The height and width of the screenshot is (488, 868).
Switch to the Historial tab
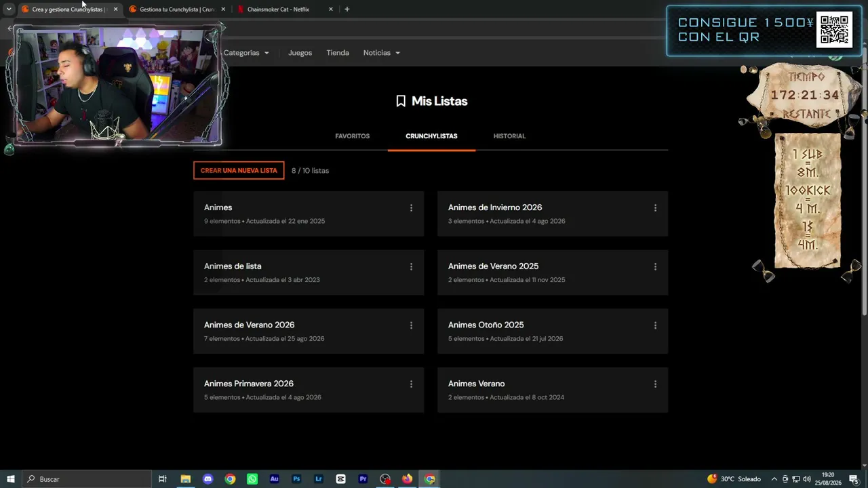click(509, 136)
